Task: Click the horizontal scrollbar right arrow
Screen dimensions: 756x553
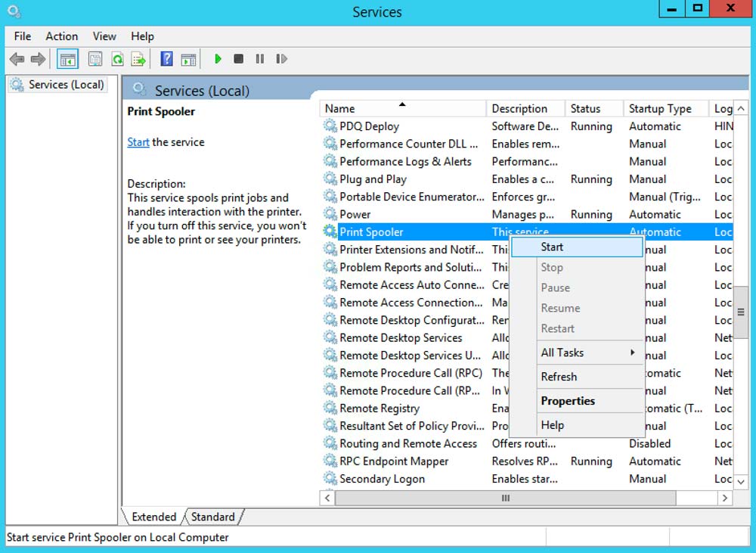Action: tap(725, 498)
